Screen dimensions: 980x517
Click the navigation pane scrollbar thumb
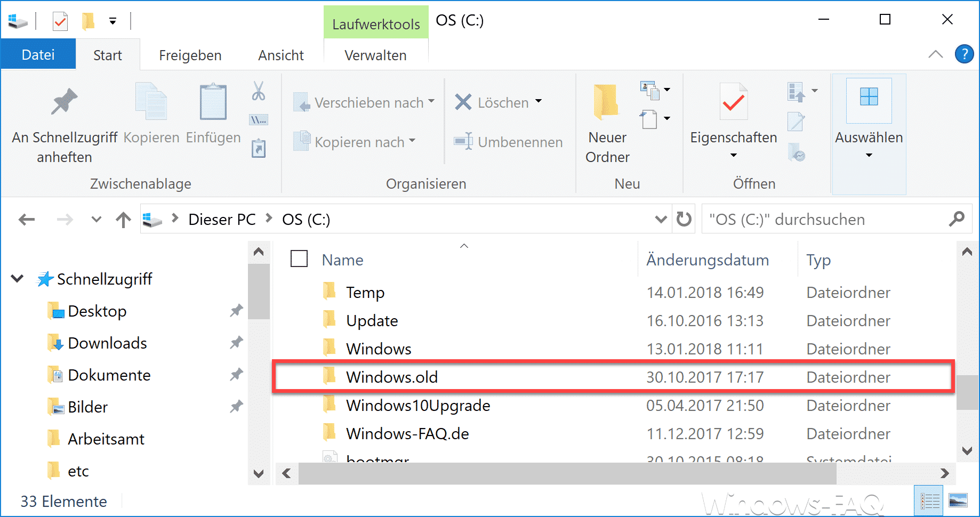pos(259,291)
